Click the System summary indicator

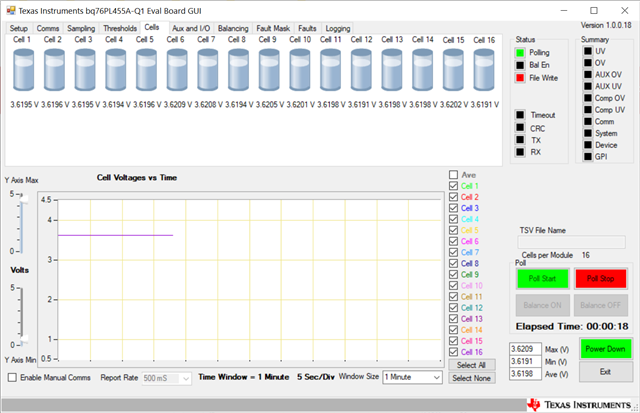[588, 133]
